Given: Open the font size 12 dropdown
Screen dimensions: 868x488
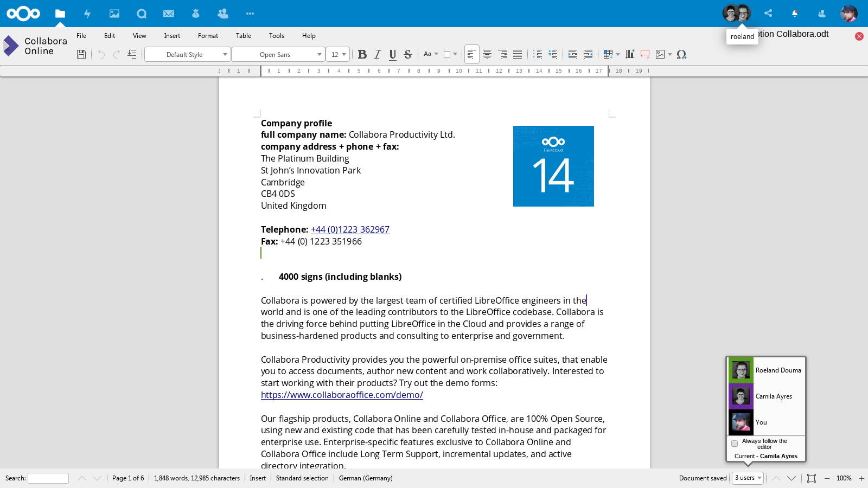Looking at the screenshot, I should [x=338, y=54].
